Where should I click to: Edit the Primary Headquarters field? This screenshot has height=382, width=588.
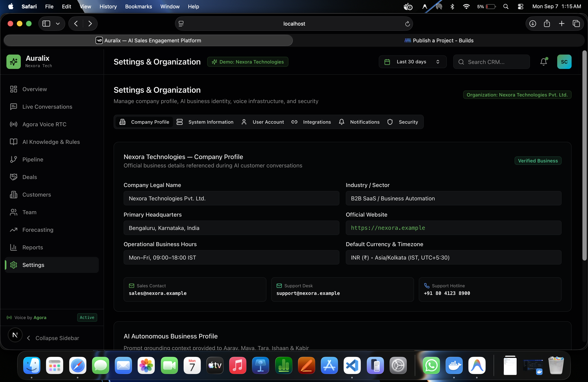point(231,228)
